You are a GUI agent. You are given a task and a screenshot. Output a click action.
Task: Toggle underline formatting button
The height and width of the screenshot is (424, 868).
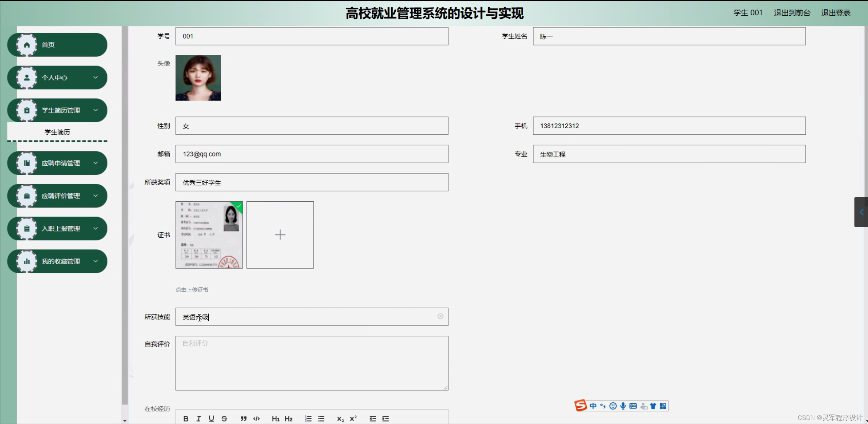point(211,419)
